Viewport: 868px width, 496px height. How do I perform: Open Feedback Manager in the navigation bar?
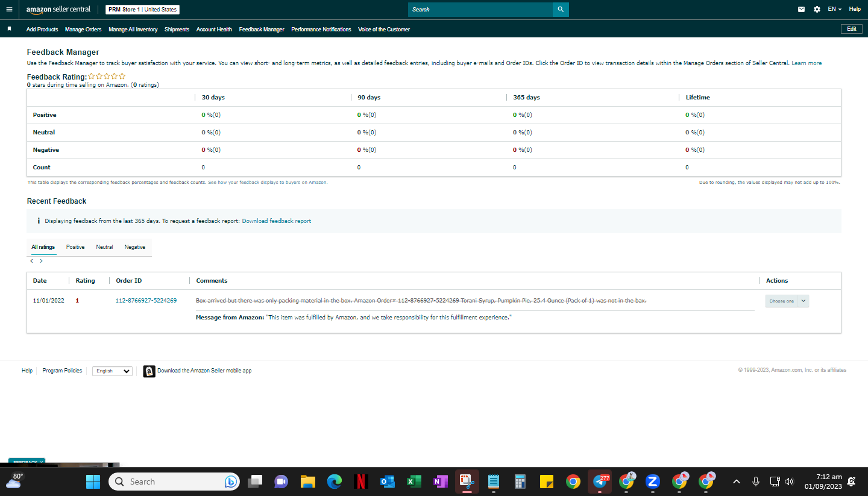[262, 30]
